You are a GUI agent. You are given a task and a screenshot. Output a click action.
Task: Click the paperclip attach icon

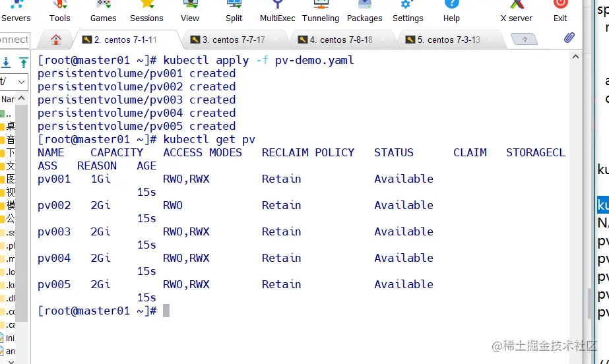(569, 38)
